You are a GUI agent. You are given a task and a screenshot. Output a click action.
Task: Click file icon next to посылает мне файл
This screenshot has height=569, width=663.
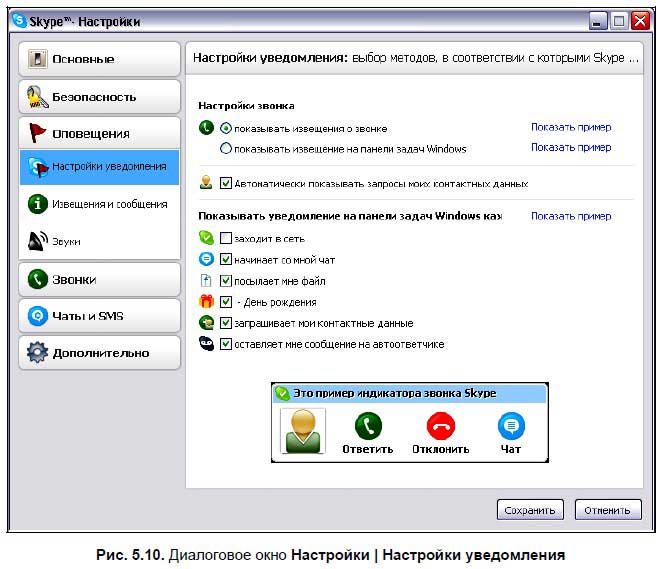[x=206, y=280]
